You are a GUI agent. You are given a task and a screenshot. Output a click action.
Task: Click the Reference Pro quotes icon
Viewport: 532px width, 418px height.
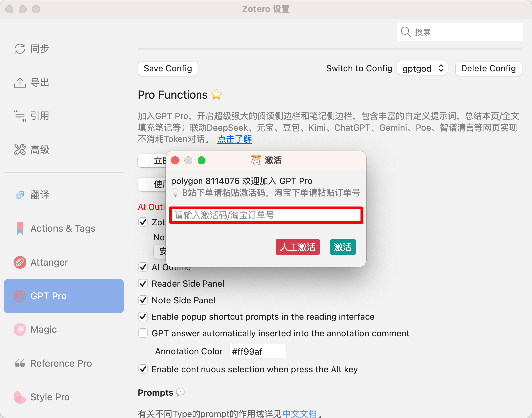(x=20, y=363)
